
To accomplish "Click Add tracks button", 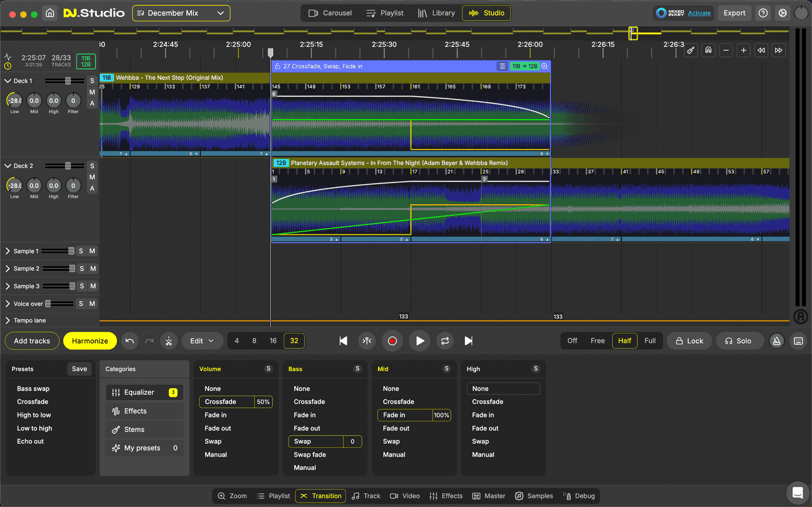I will tap(32, 341).
